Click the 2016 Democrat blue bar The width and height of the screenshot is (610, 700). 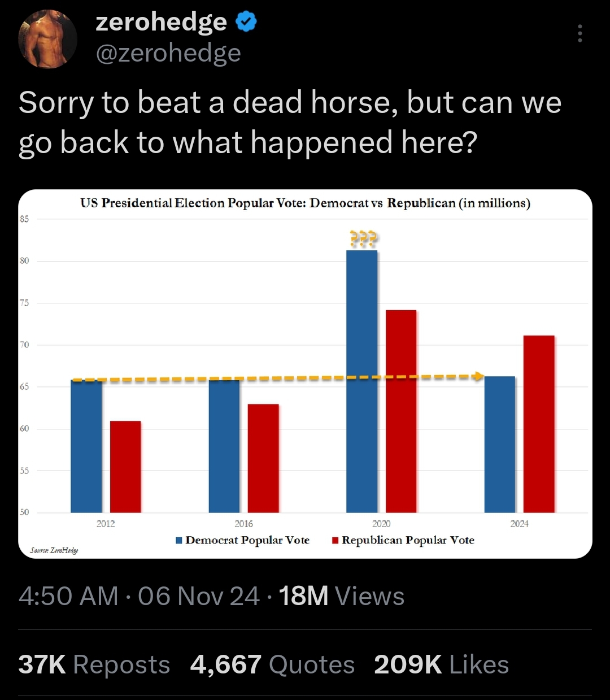pyautogui.click(x=224, y=446)
